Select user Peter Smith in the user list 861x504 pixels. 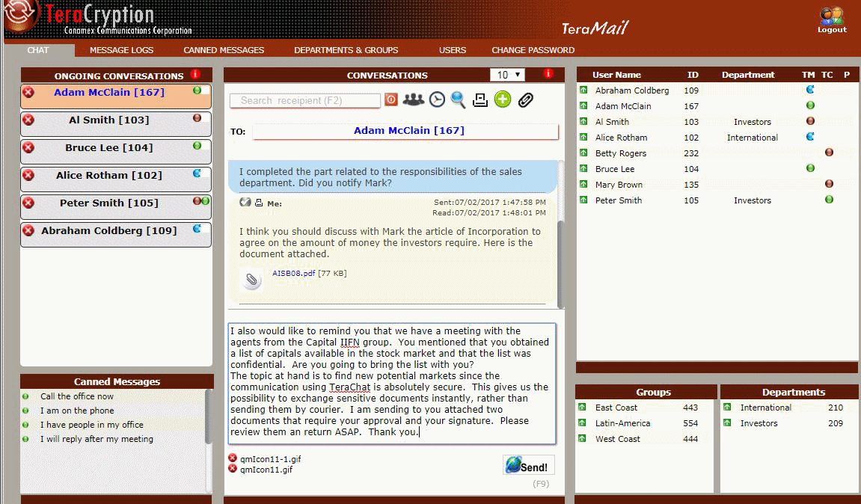point(619,200)
